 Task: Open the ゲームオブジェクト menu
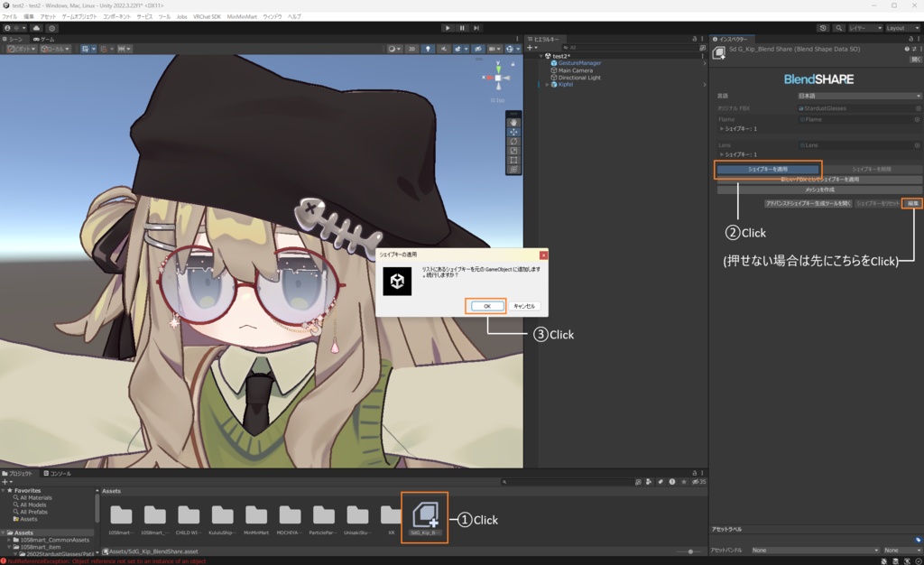[x=79, y=16]
